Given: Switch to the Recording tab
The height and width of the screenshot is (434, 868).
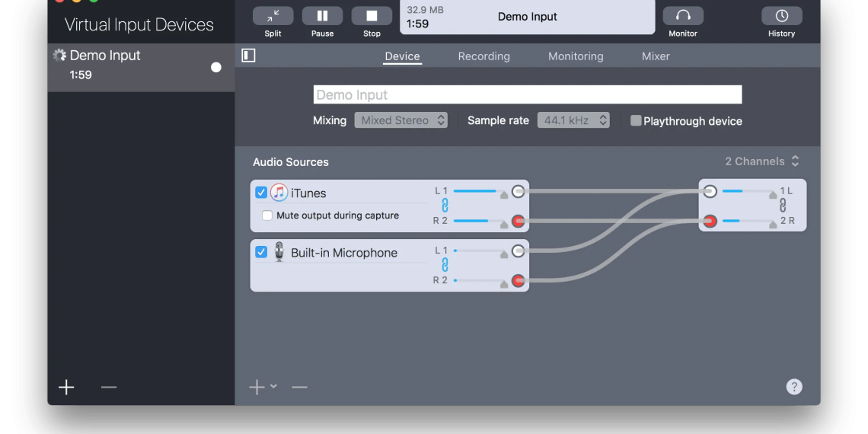Looking at the screenshot, I should (483, 56).
